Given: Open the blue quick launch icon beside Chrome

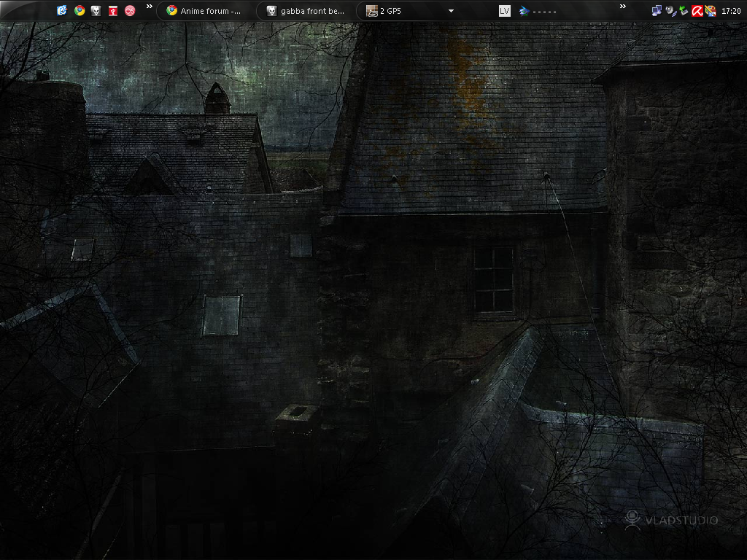Looking at the screenshot, I should tap(62, 10).
